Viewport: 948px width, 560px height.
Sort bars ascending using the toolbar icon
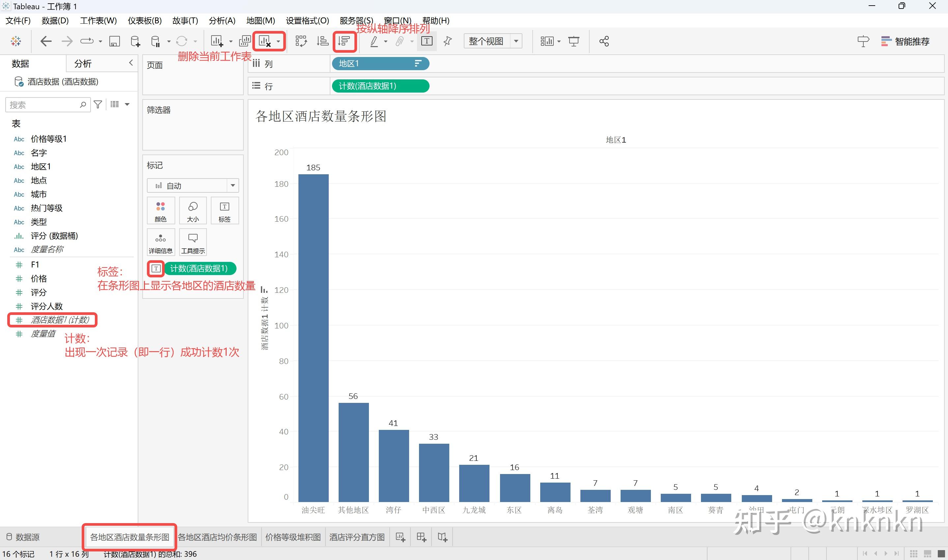coord(322,41)
